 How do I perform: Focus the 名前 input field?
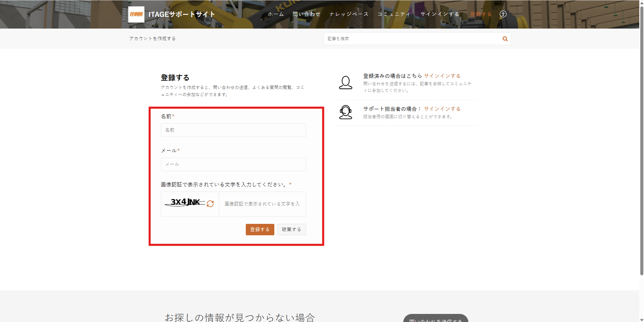tap(233, 130)
